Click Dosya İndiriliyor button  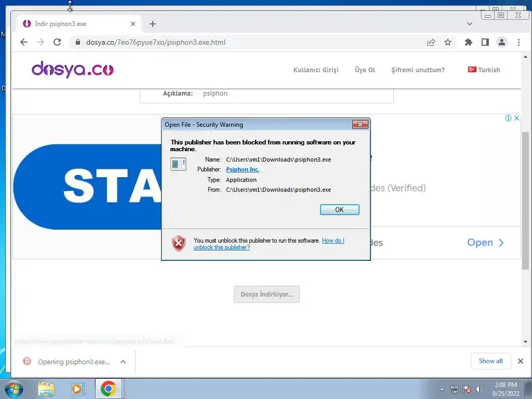point(267,294)
